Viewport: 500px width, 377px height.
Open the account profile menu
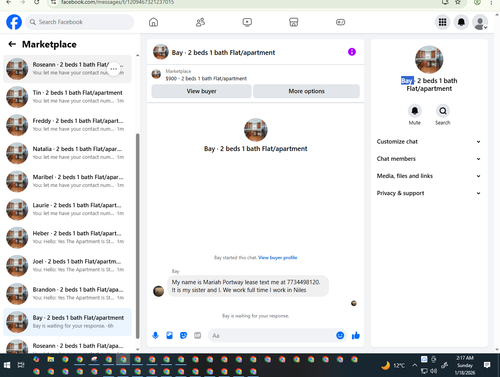(x=480, y=22)
